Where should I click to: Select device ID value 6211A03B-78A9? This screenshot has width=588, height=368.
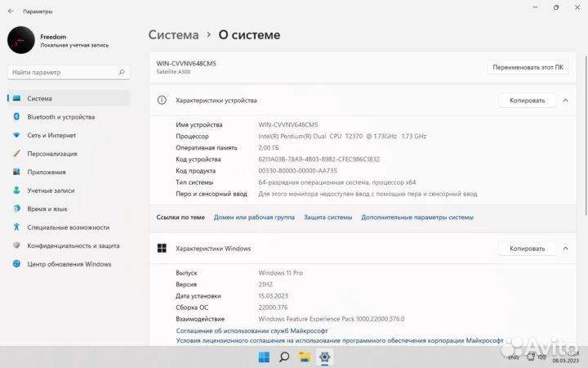[318, 159]
